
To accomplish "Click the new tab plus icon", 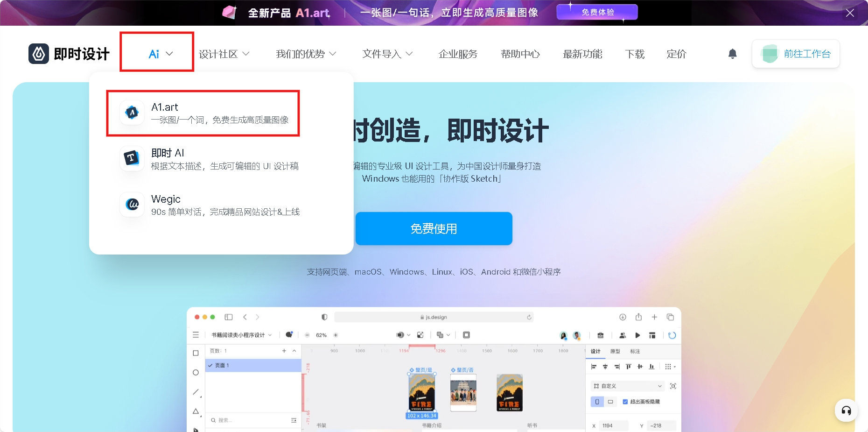I will point(654,317).
